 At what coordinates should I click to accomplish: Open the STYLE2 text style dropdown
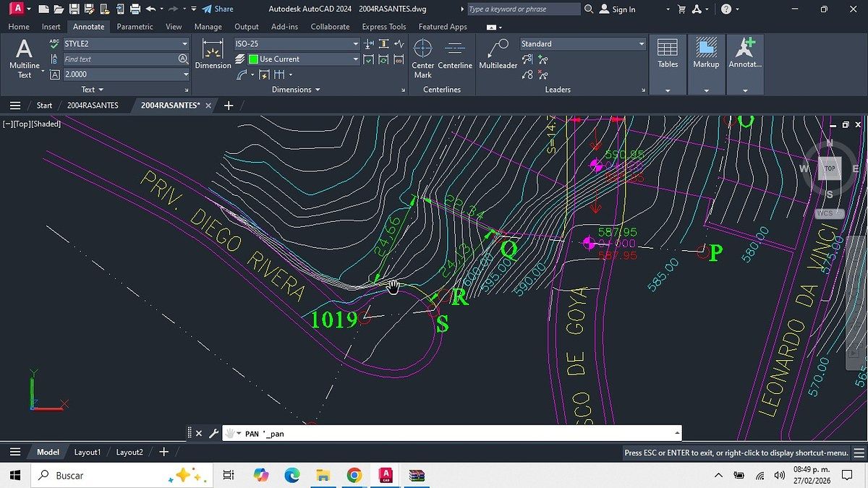[185, 43]
